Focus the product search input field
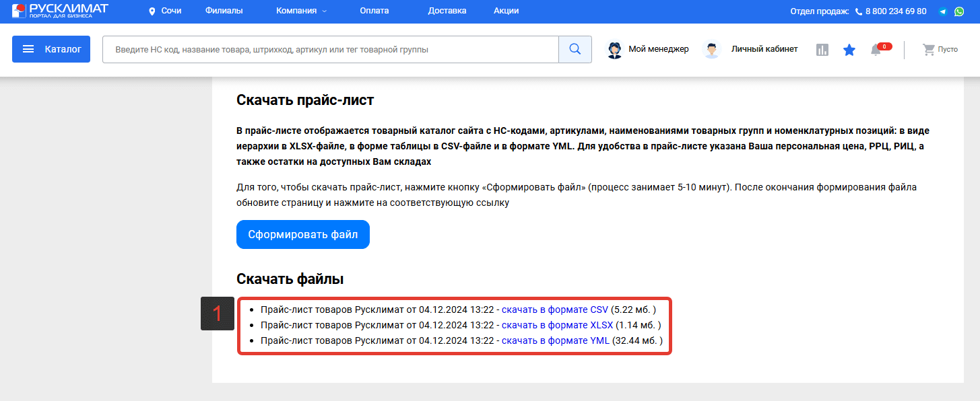Screen dimensions: 980x401 [331, 49]
